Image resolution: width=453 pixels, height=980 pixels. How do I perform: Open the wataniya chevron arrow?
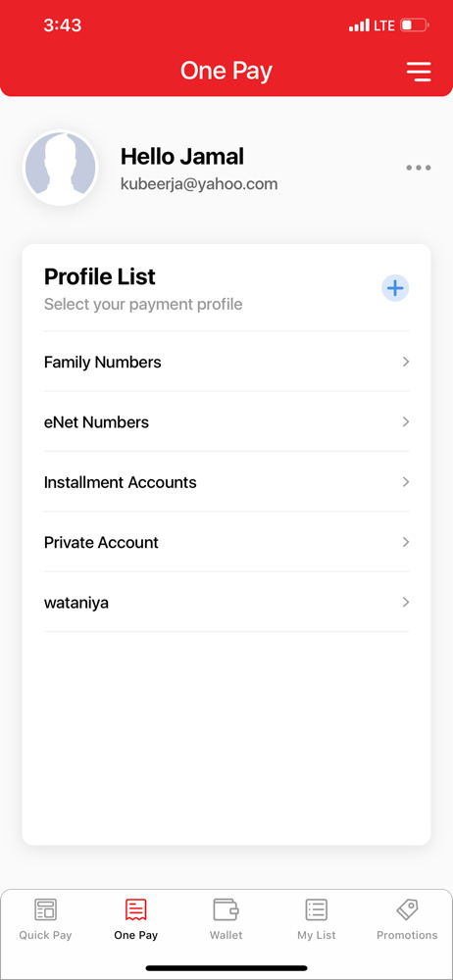(x=406, y=602)
